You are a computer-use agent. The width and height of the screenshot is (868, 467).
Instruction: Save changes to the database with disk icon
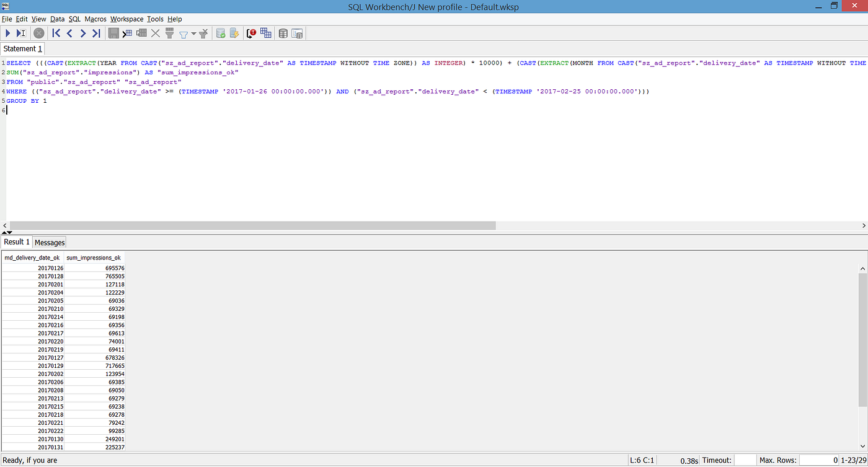point(113,33)
